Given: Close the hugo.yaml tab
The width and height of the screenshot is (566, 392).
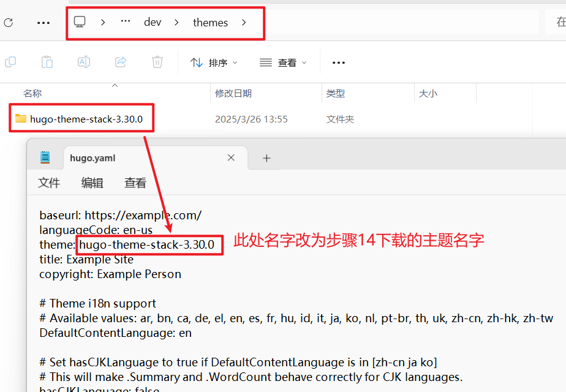Looking at the screenshot, I should pyautogui.click(x=231, y=158).
